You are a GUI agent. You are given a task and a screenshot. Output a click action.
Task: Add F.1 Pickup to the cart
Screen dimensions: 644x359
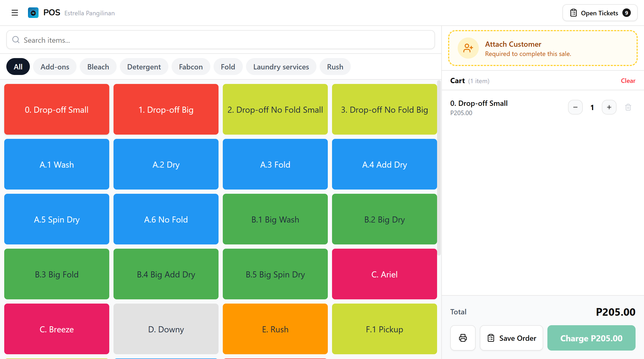(x=385, y=329)
